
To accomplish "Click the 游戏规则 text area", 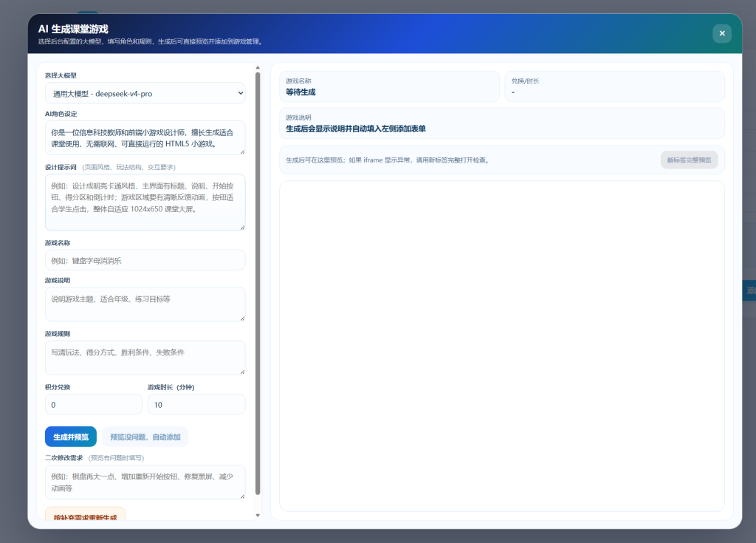I will click(145, 358).
